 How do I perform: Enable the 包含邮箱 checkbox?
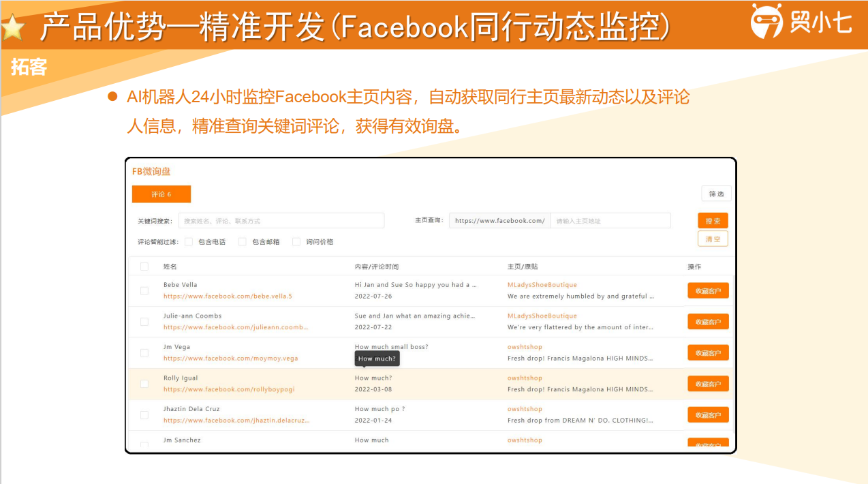tap(242, 241)
